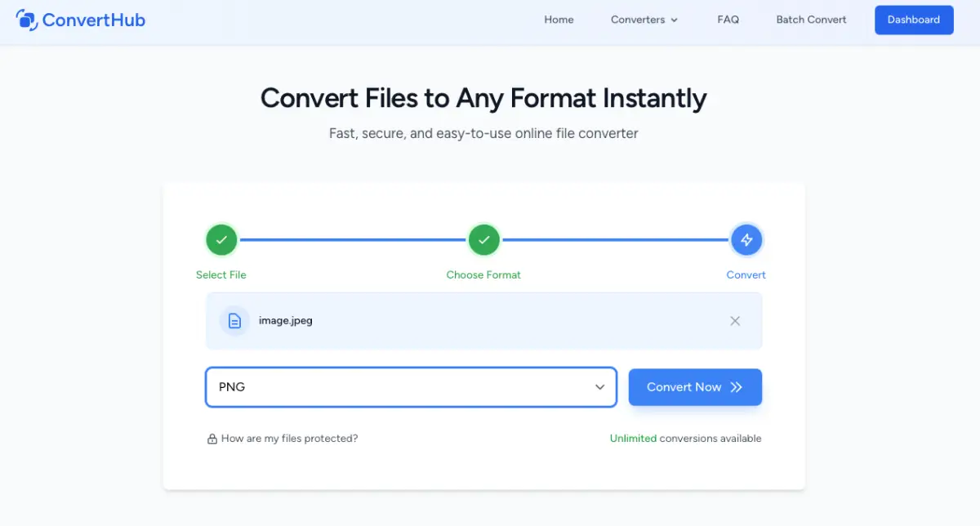The image size is (980, 526).
Task: Select the image.jpeg file name
Action: click(286, 321)
